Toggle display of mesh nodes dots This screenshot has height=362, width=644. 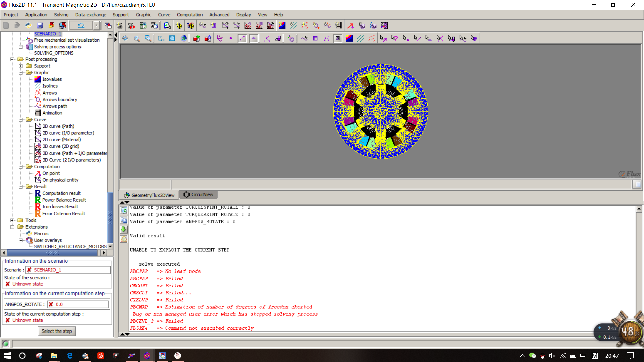click(x=327, y=38)
